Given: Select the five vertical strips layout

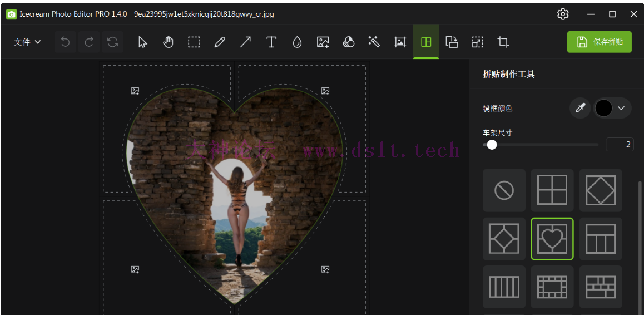Looking at the screenshot, I should [x=504, y=287].
